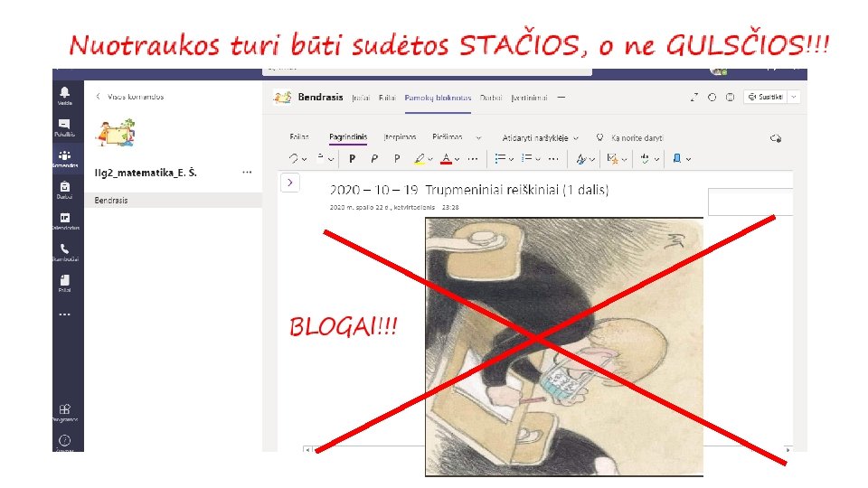The width and height of the screenshot is (868, 488).
Task: Open the Failai files icon in sidebar
Action: tap(65, 283)
